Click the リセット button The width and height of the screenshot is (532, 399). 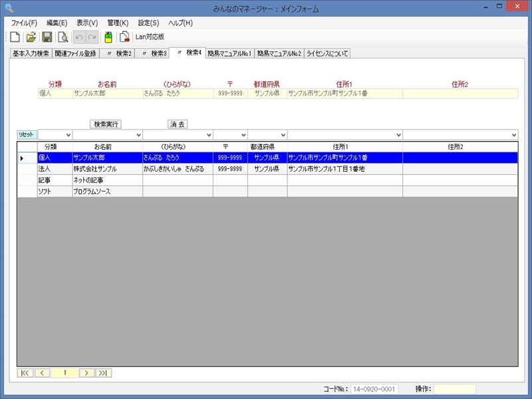(27, 135)
